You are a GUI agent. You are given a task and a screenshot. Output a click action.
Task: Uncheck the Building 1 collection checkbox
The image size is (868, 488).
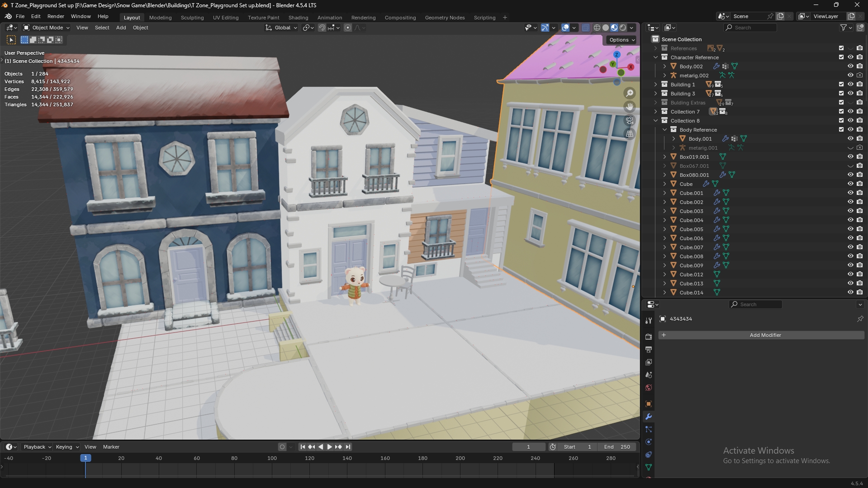click(x=841, y=85)
